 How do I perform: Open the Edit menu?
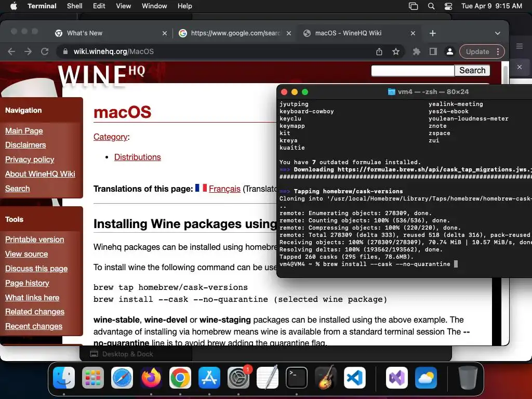click(99, 6)
